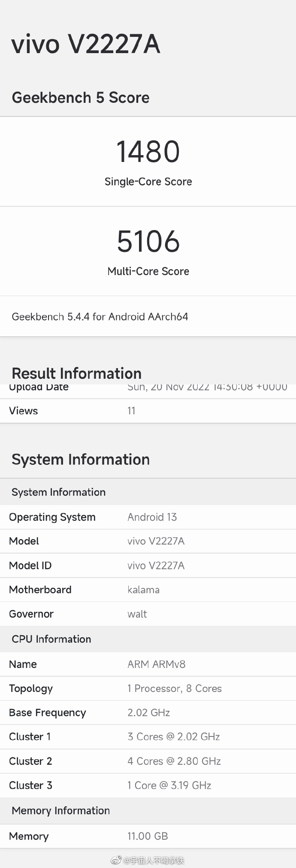Image resolution: width=296 pixels, height=868 pixels.
Task: Select the Motherboard kalama value
Action: tap(143, 590)
